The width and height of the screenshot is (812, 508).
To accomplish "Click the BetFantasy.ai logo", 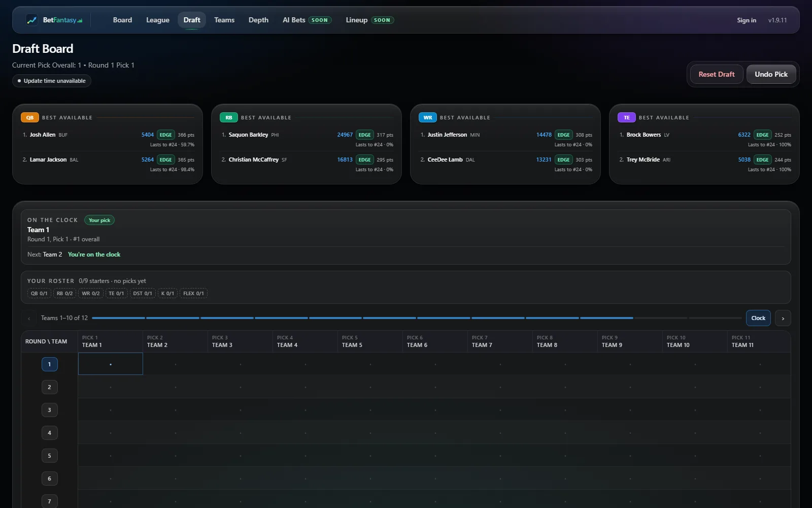I will click(54, 20).
